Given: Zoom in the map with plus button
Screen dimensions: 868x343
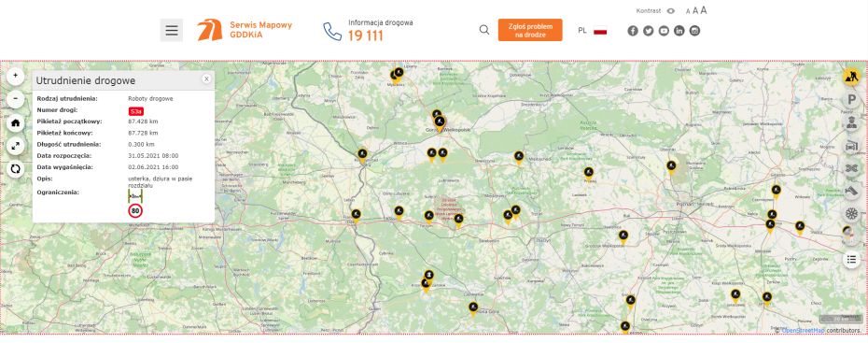Looking at the screenshot, I should [16, 76].
